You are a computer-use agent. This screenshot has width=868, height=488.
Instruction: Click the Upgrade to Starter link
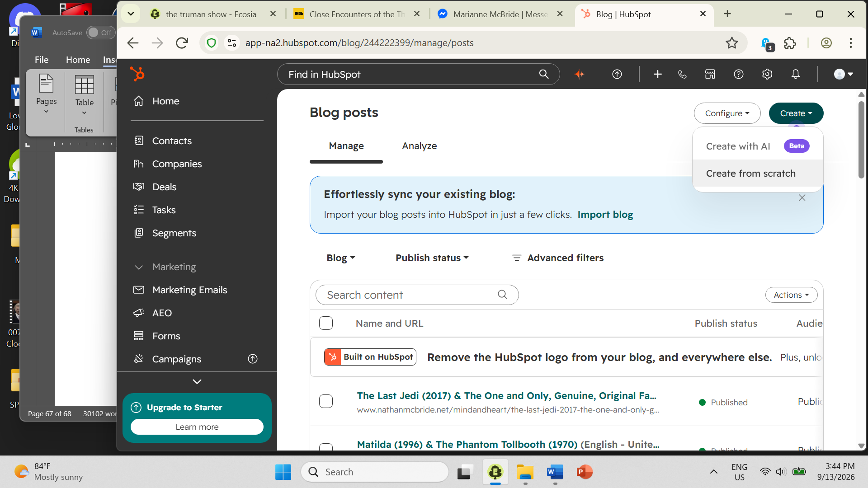tap(184, 407)
